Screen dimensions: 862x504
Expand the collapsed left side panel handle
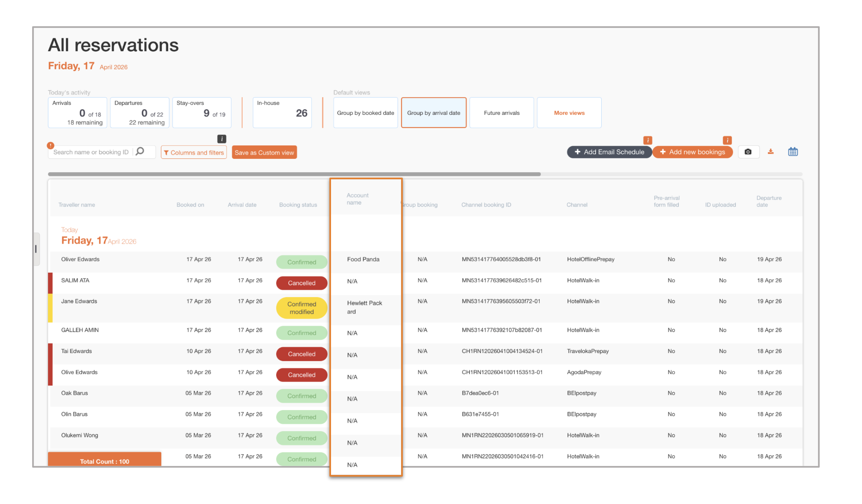36,249
